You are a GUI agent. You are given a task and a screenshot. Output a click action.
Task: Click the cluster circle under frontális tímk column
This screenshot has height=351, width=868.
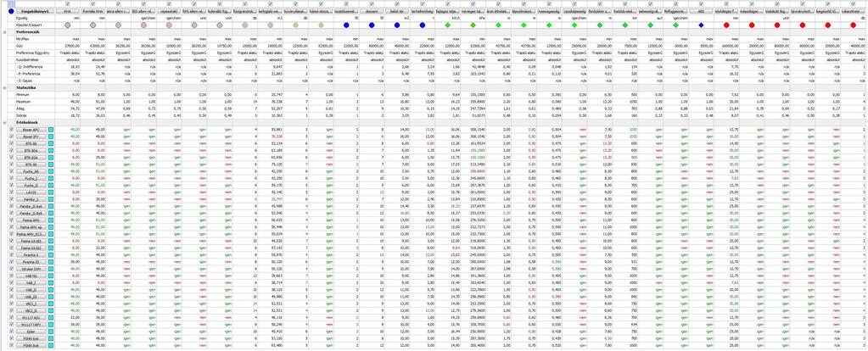click(x=92, y=25)
